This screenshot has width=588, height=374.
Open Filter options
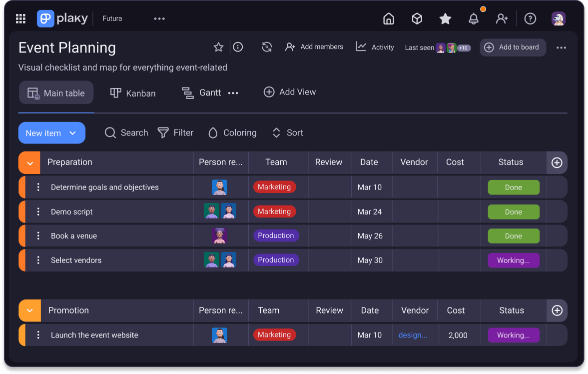176,133
